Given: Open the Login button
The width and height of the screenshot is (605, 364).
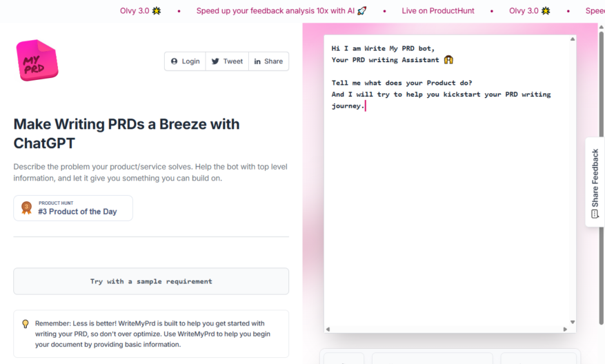Looking at the screenshot, I should pyautogui.click(x=185, y=61).
